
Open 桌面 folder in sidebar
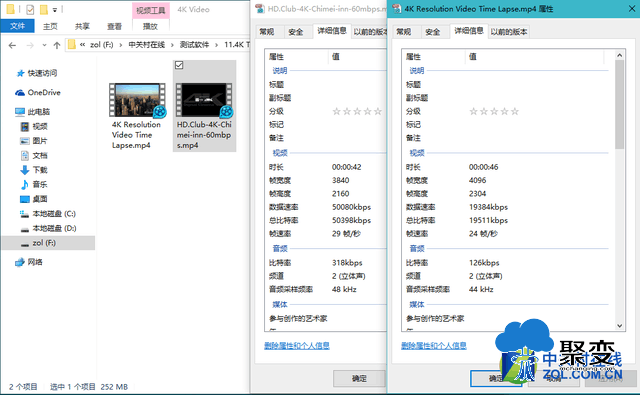[34, 199]
